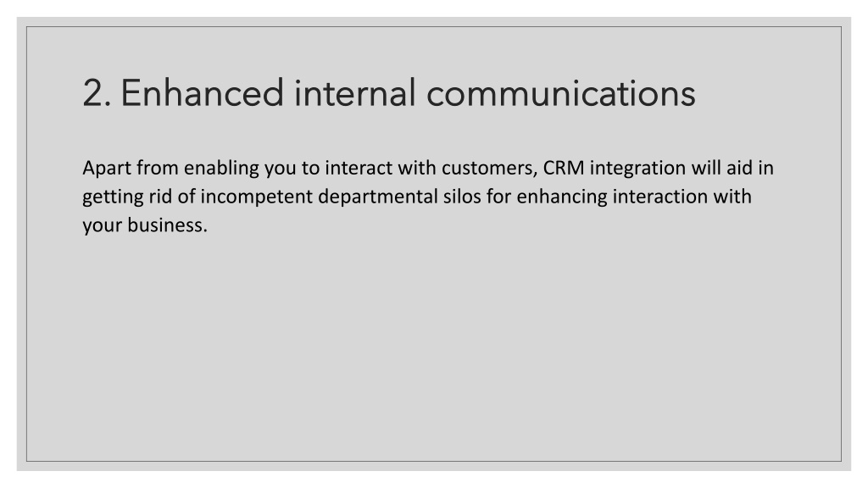Click the word 'internal' in the heading
Screen dimensions: 868x488
354,93
